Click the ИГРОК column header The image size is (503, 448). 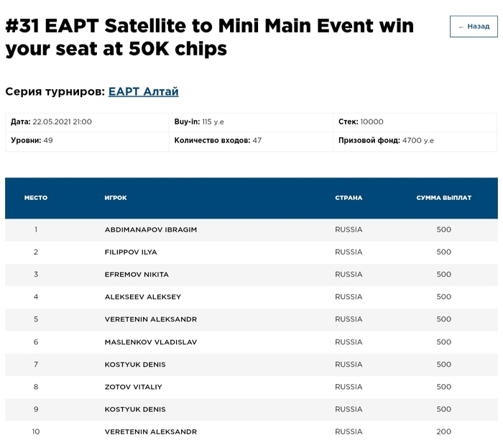click(116, 198)
